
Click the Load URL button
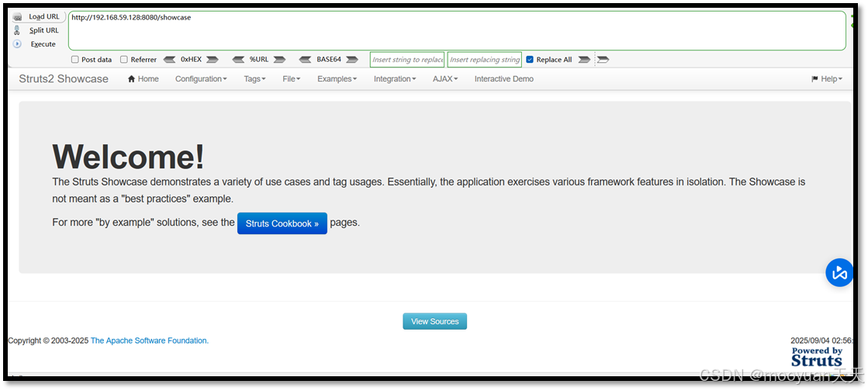click(43, 16)
